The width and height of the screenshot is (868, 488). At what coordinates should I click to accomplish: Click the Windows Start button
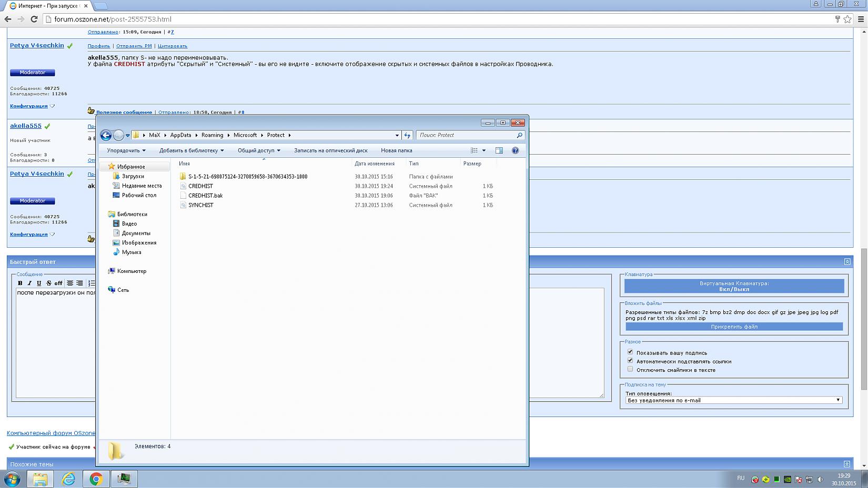coord(12,479)
